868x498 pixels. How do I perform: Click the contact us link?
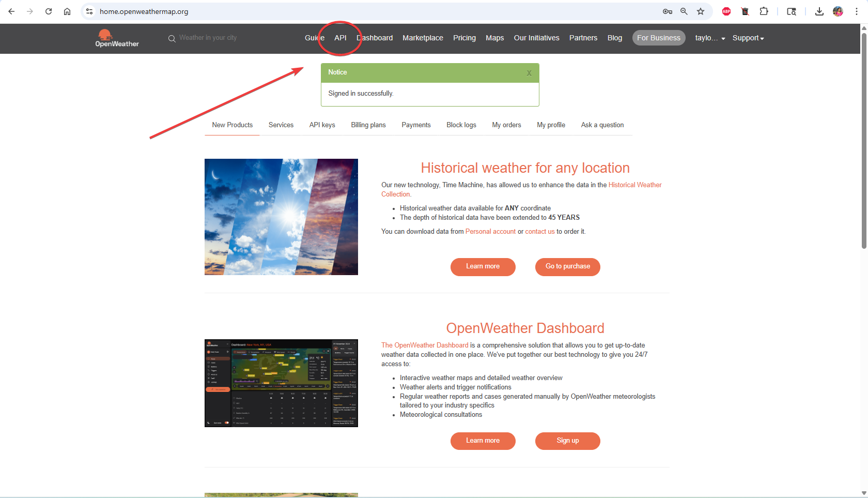[540, 232]
